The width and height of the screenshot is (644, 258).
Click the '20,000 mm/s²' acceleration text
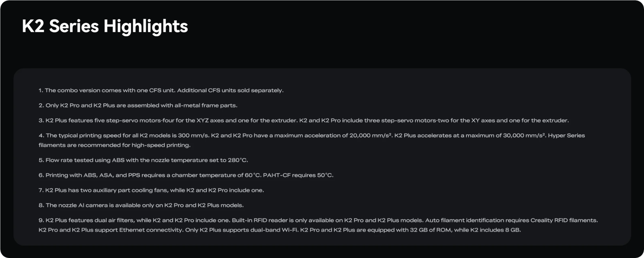coord(371,136)
